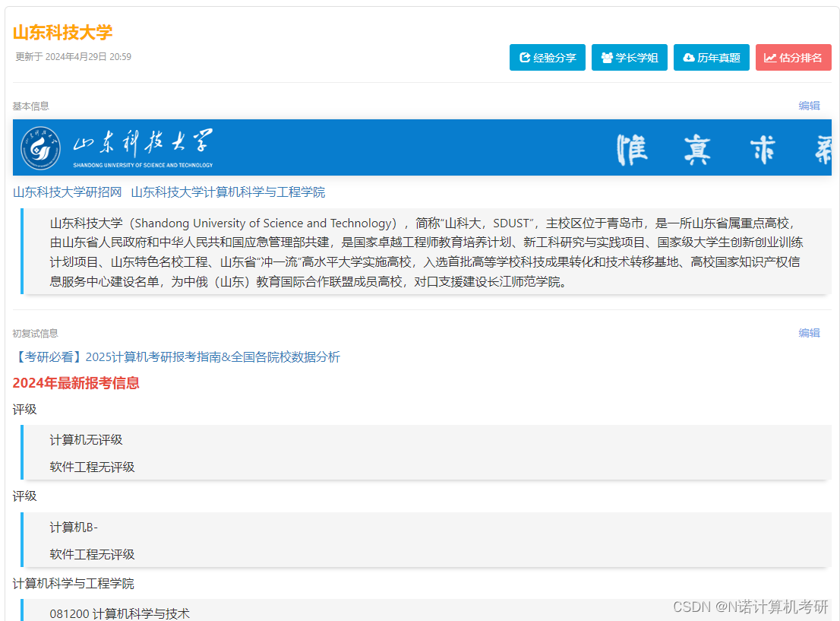Click the university introduction paragraph
This screenshot has height=621, width=840.
click(x=426, y=252)
